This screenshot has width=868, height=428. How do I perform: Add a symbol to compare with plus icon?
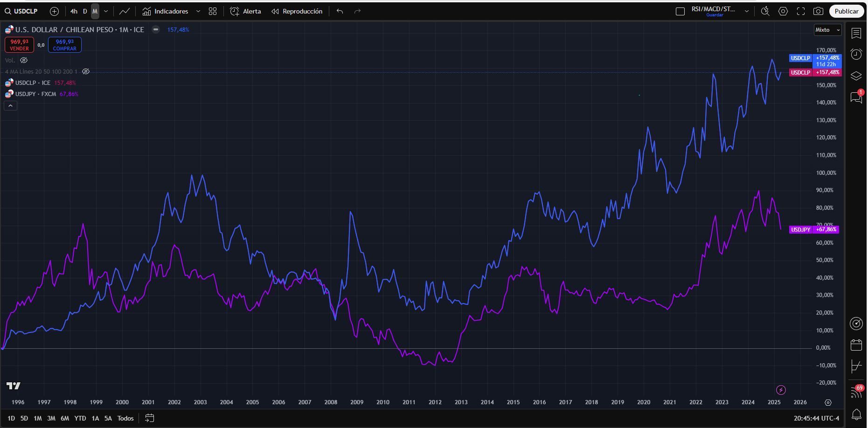pos(54,11)
